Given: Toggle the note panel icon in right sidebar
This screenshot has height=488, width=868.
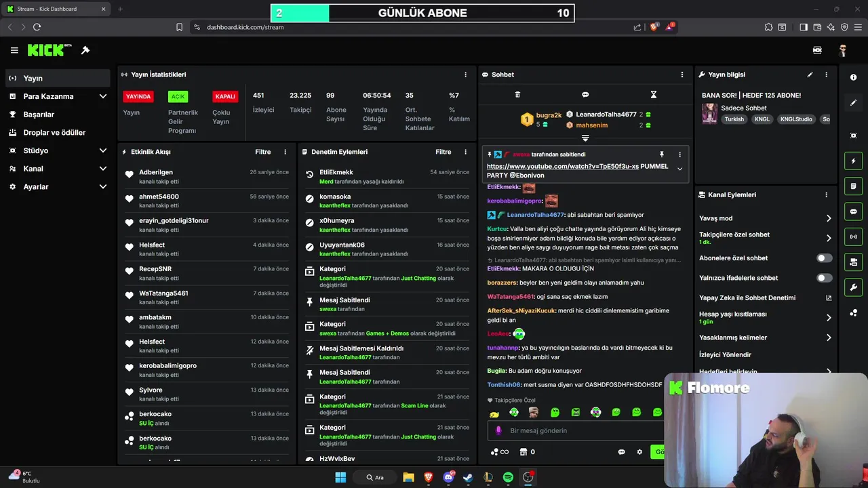Looking at the screenshot, I should (x=853, y=186).
